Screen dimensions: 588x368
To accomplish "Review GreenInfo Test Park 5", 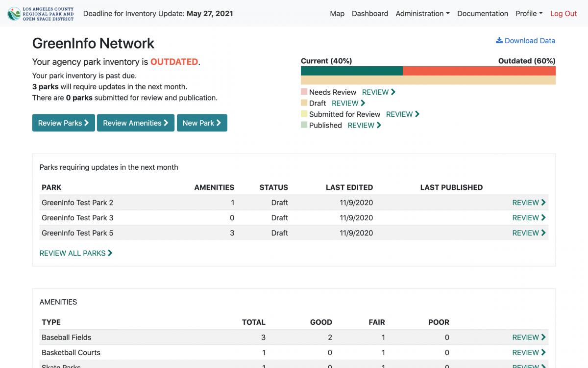I will click(529, 233).
